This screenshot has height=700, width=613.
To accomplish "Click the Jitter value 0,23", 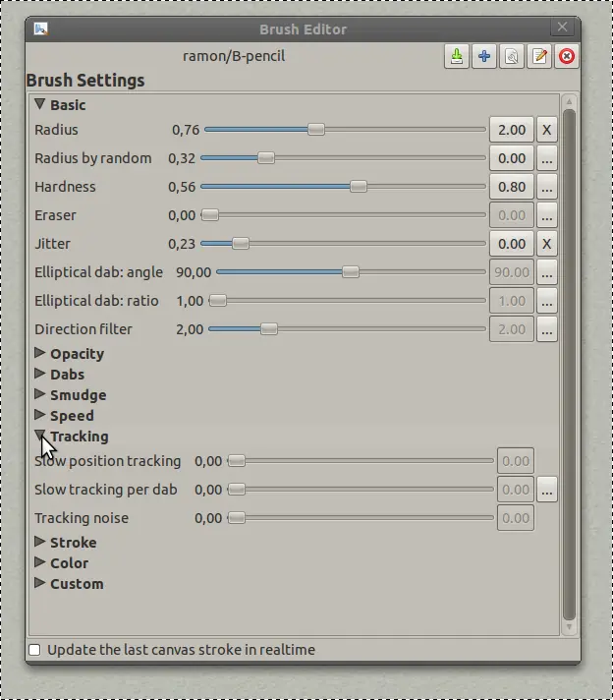I will [x=182, y=244].
